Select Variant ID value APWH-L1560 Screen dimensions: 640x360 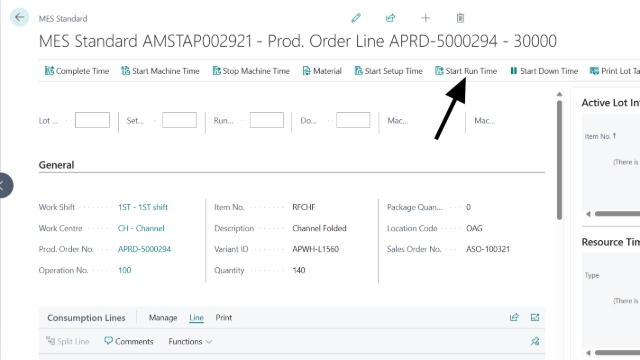pyautogui.click(x=316, y=249)
